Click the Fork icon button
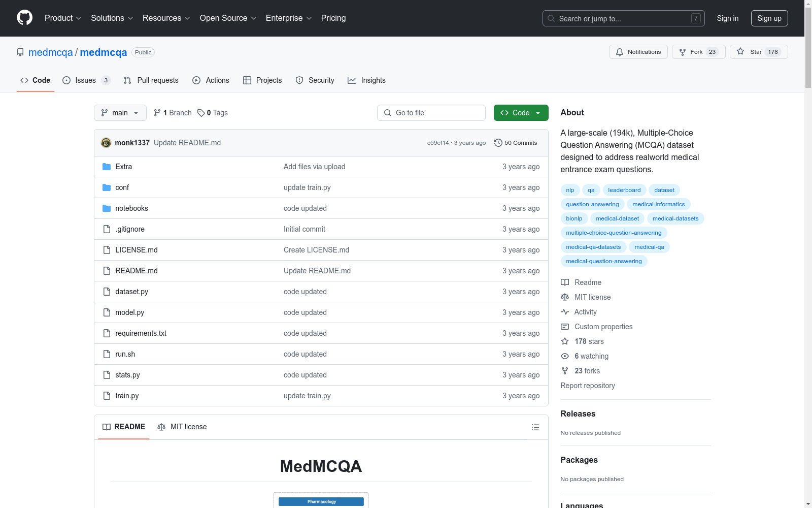The width and height of the screenshot is (812, 508). (x=683, y=52)
